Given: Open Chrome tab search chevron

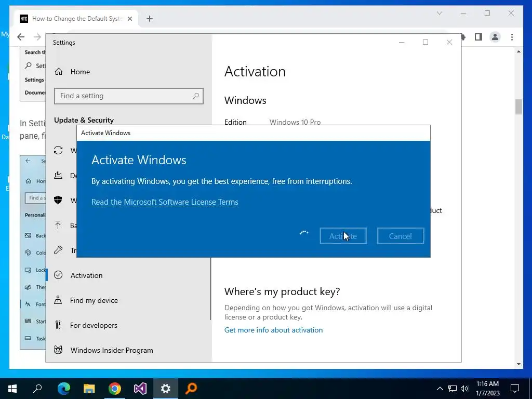Looking at the screenshot, I should [440, 13].
